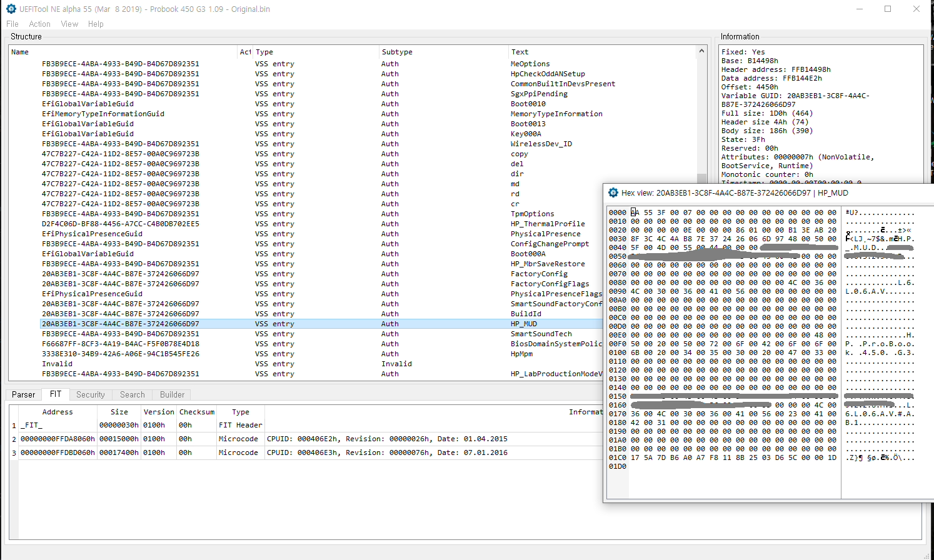Click the 'Fixed: Yes' line in Information panel

point(743,52)
